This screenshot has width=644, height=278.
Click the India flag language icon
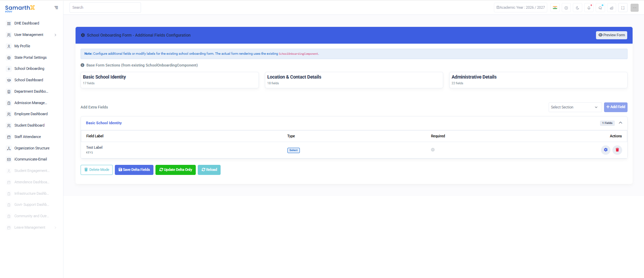(555, 8)
